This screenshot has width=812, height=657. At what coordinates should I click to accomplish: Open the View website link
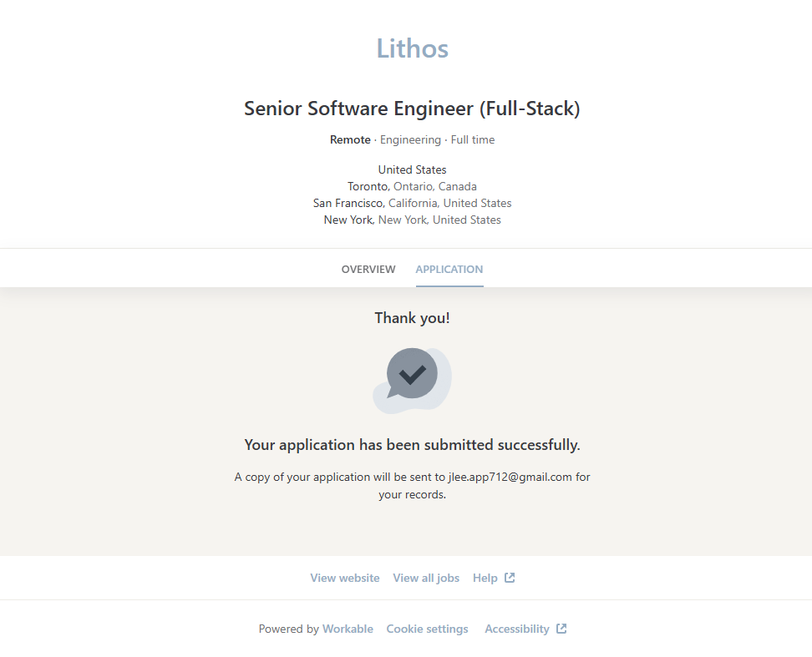tap(344, 578)
